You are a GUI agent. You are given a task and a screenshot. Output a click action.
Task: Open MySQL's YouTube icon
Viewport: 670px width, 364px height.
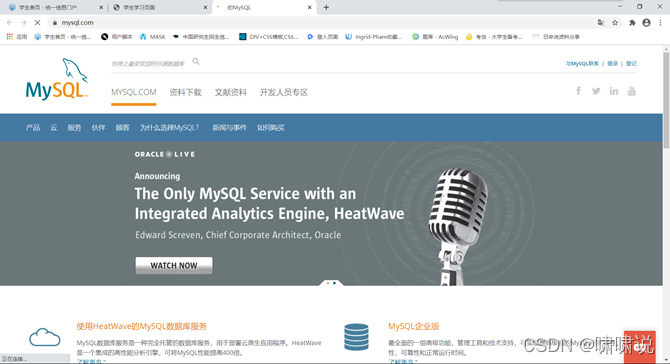coord(632,91)
